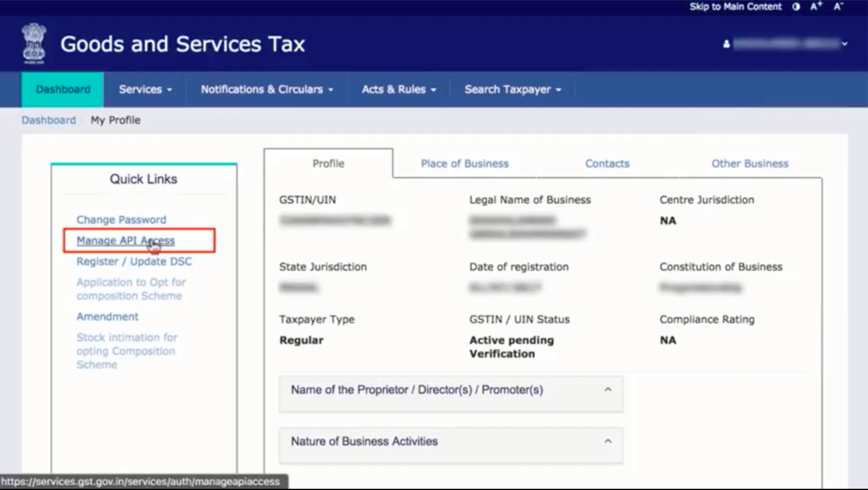Viewport: 868px width, 490px height.
Task: Click the Profile tab
Action: coord(328,163)
